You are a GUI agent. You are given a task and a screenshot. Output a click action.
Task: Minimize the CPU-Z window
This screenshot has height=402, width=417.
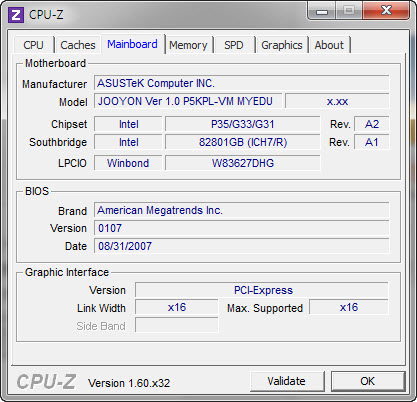321,11
